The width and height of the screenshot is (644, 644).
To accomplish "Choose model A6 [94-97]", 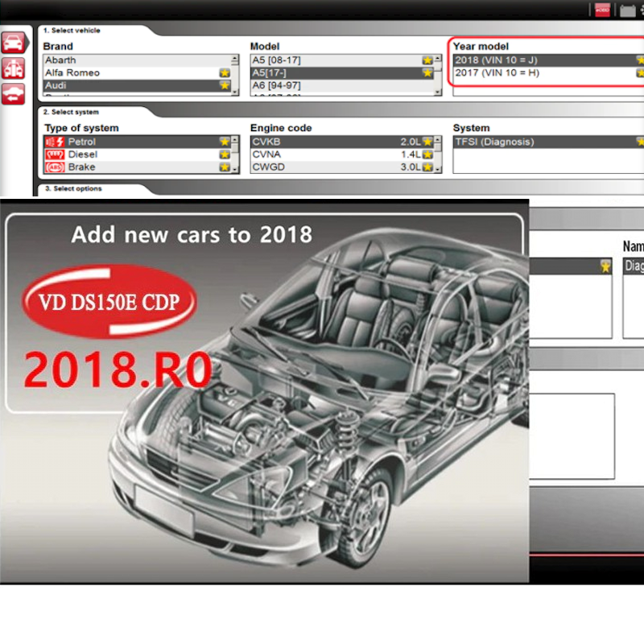I will click(x=342, y=85).
